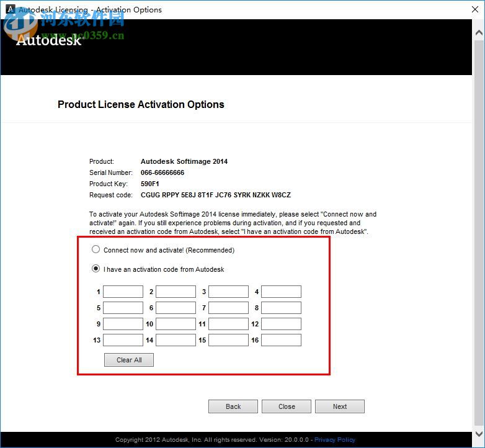Click activation code field 16
Viewport: 485px width, 448px height.
(281, 340)
